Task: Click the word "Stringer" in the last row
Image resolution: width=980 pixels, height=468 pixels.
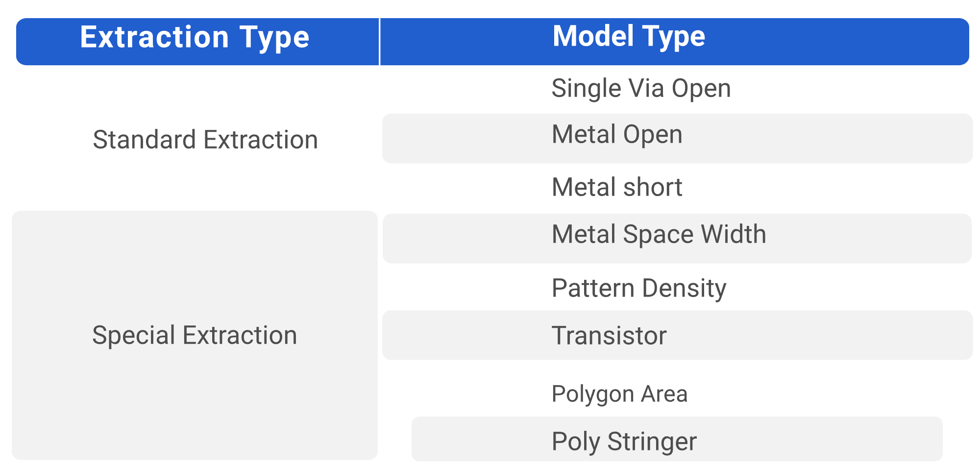Action: pyautogui.click(x=652, y=441)
